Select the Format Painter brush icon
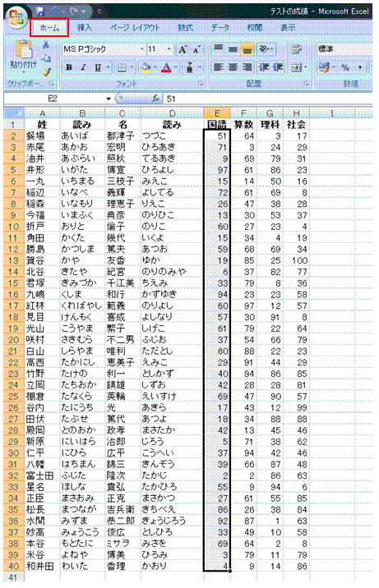 [x=46, y=71]
